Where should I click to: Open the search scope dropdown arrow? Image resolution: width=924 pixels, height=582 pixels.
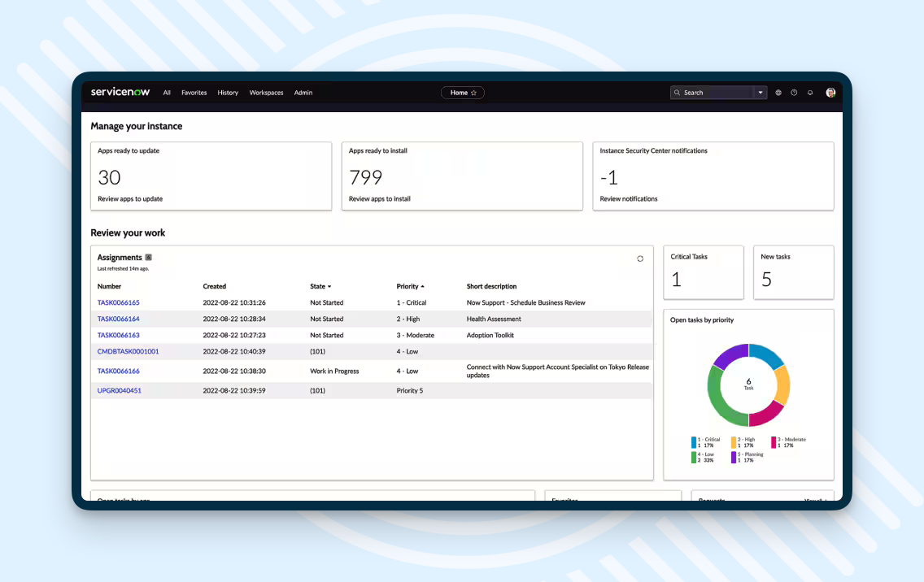[761, 93]
